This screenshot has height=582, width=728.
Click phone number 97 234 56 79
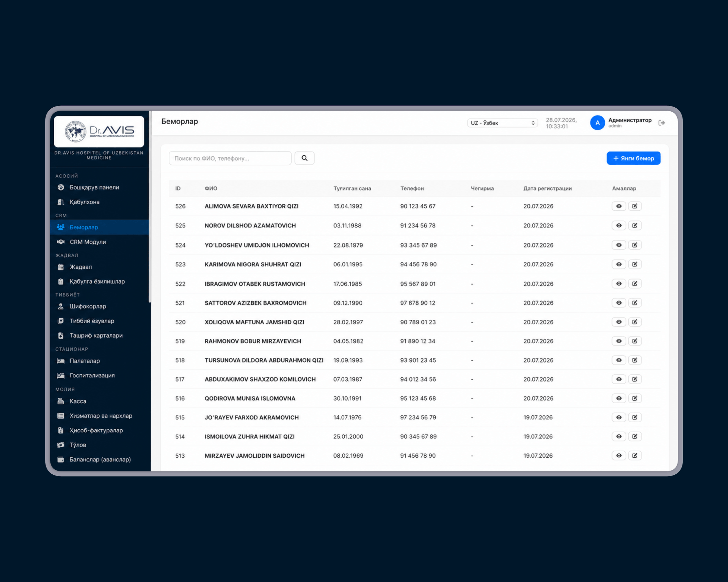[418, 417]
